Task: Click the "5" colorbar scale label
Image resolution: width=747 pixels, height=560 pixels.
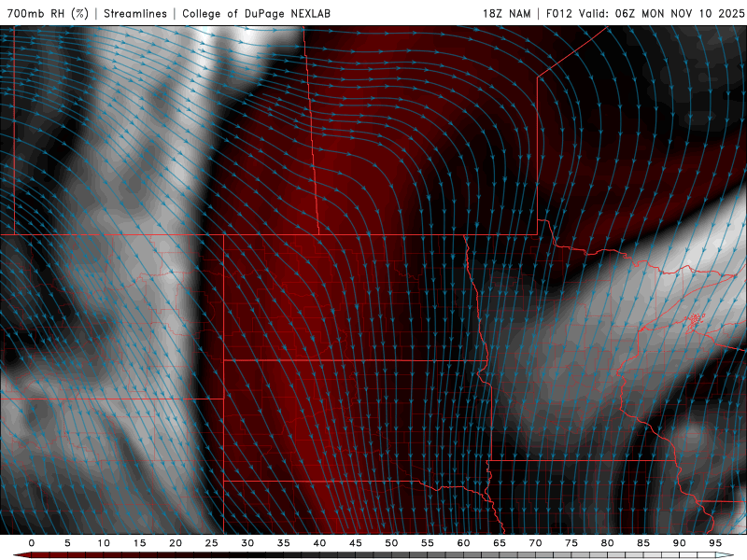Action: (67, 543)
